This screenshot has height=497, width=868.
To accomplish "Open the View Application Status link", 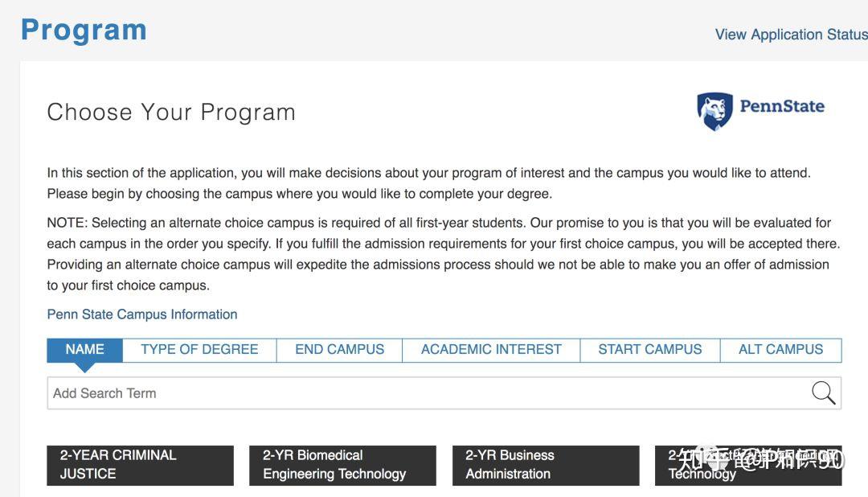I will click(791, 35).
